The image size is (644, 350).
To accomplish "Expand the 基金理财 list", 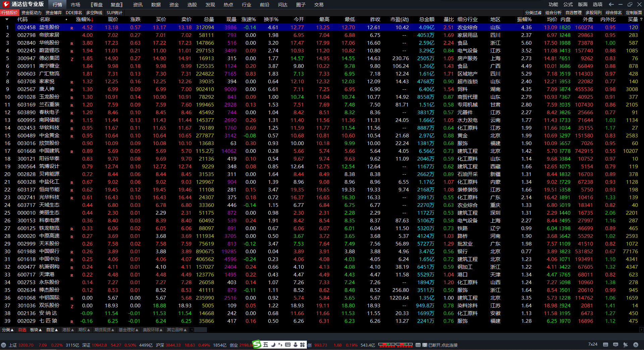I will [128, 330].
